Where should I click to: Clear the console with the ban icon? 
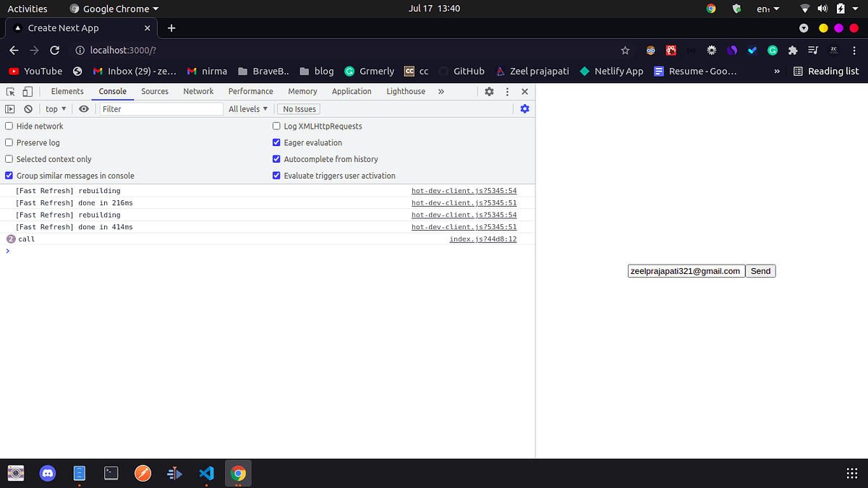[28, 109]
